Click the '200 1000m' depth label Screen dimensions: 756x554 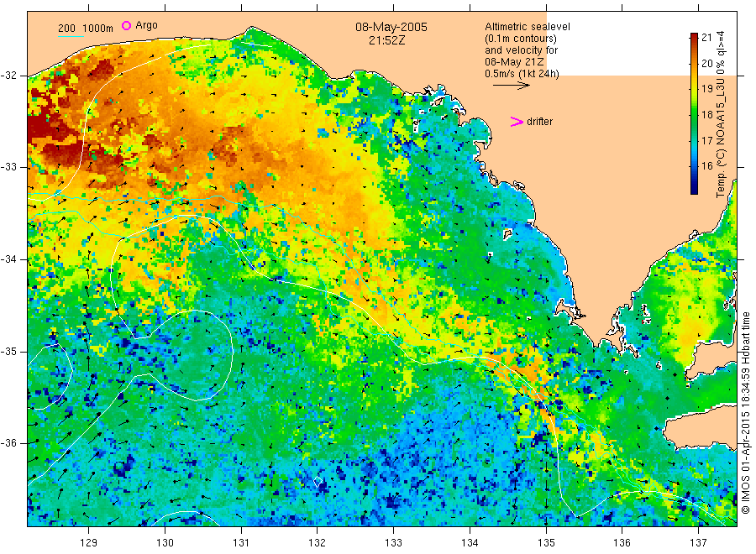pos(86,29)
